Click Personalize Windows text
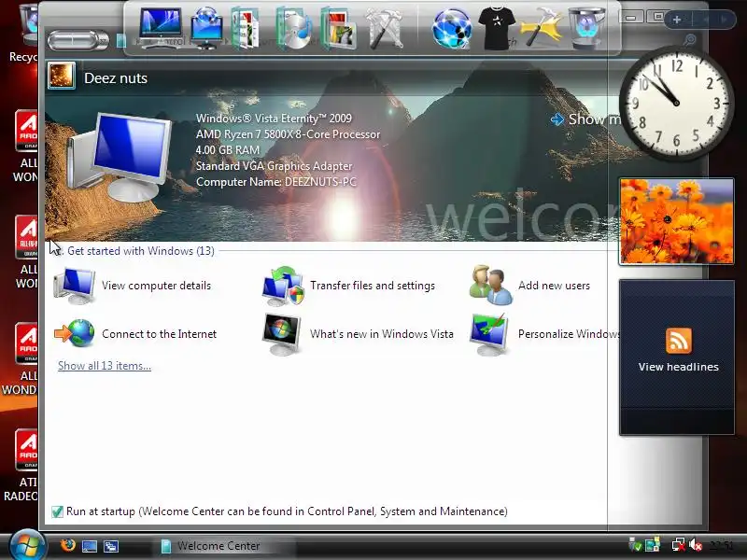747x560 pixels. (569, 334)
